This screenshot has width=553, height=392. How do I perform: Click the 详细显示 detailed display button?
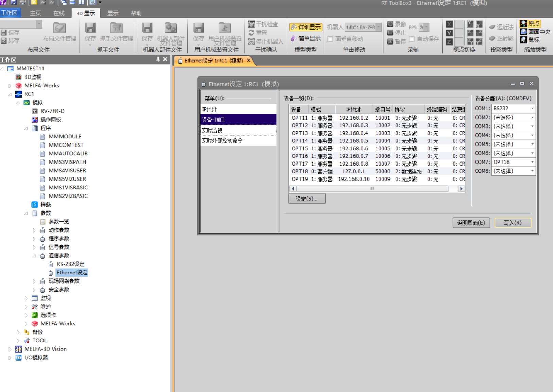(x=306, y=27)
